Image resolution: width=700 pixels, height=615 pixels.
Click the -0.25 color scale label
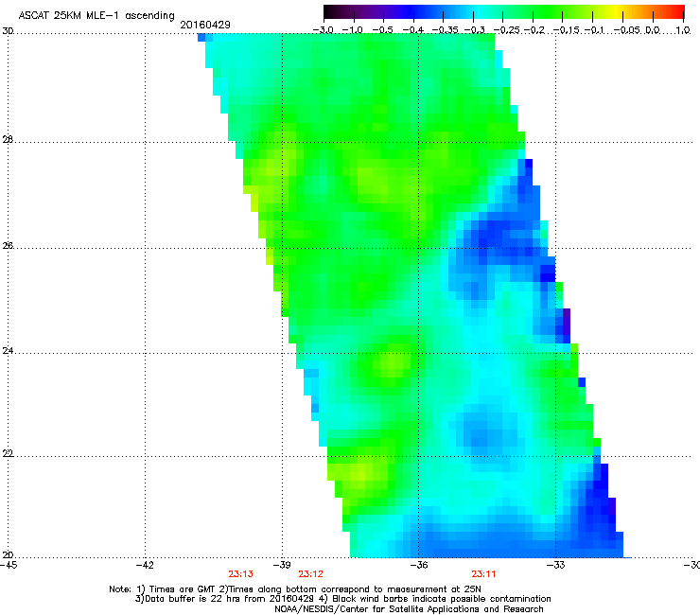click(x=507, y=30)
